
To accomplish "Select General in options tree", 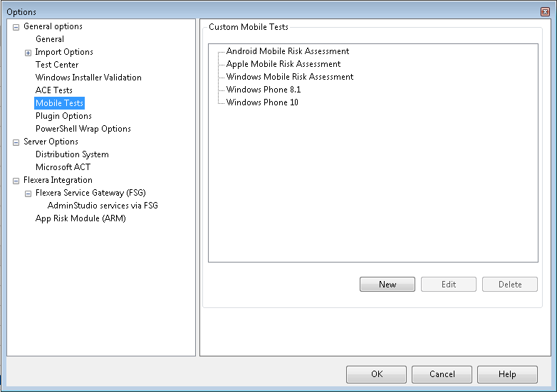I will pyautogui.click(x=50, y=39).
